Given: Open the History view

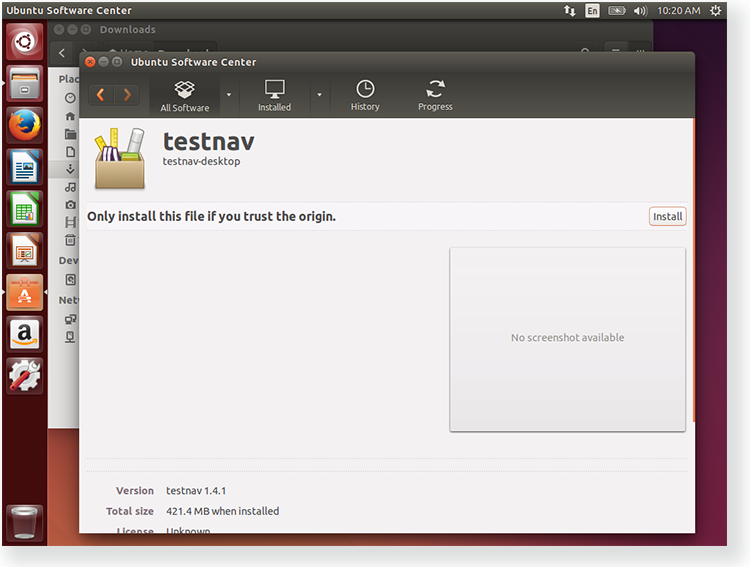Looking at the screenshot, I should [365, 95].
